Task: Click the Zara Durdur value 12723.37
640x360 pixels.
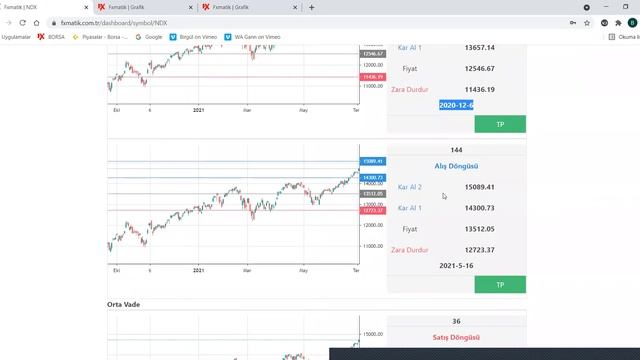Action: point(480,250)
